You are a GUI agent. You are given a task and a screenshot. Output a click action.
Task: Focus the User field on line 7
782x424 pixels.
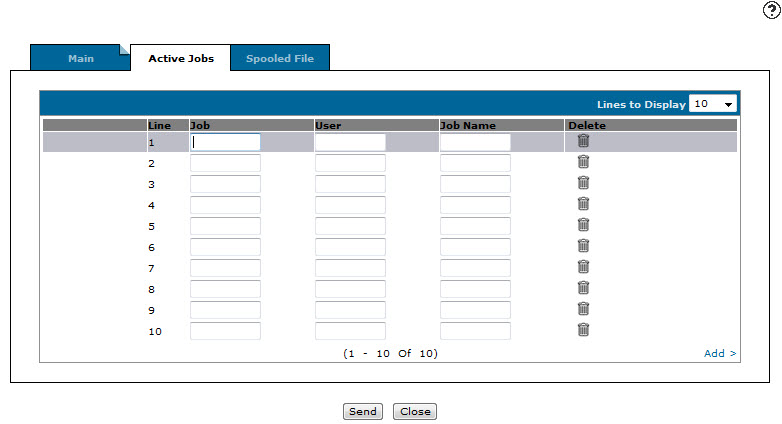point(350,268)
